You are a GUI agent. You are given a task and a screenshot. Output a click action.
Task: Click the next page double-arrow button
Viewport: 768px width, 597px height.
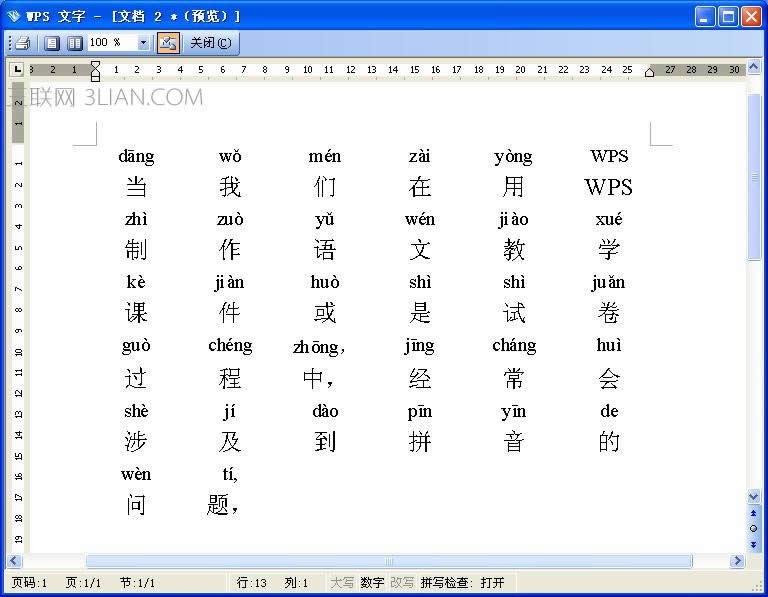coord(753,545)
